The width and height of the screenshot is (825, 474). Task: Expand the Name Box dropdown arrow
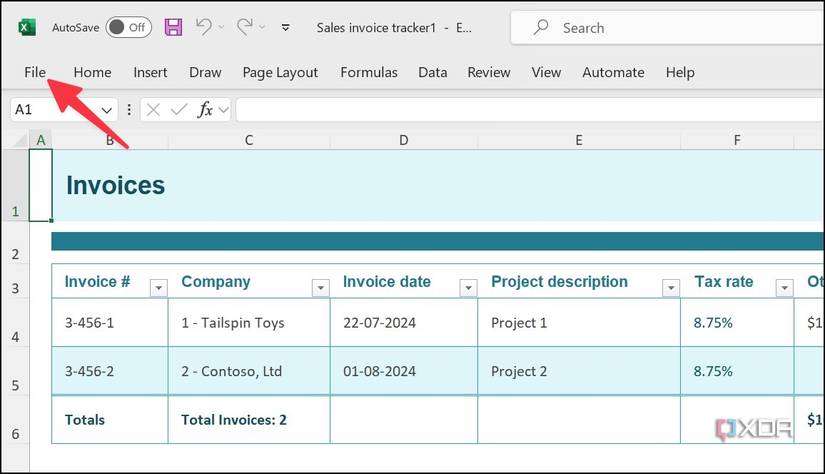[106, 110]
